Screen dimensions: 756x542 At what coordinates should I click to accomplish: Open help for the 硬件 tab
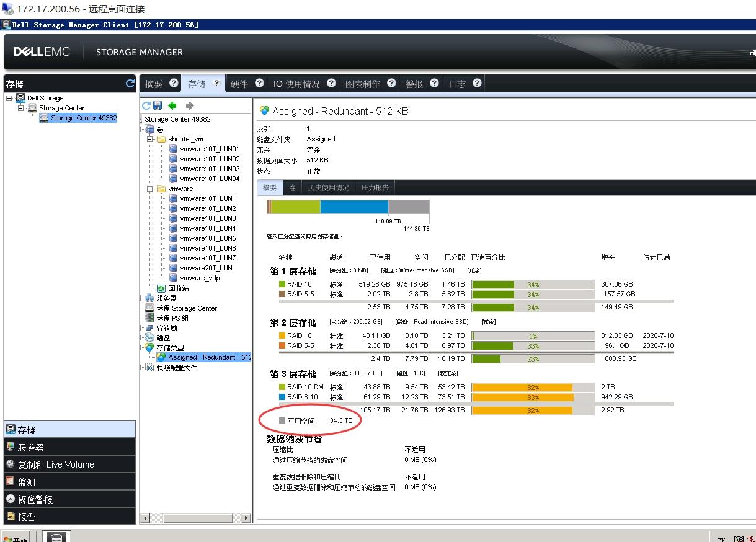(x=259, y=83)
